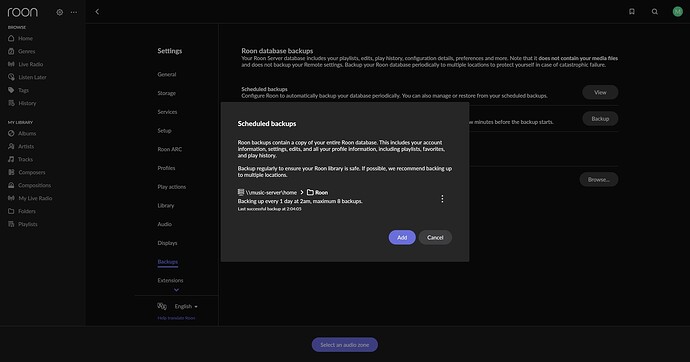This screenshot has height=362, width=690.
Task: Click the Last successful backup timestamp text
Action: click(x=270, y=209)
